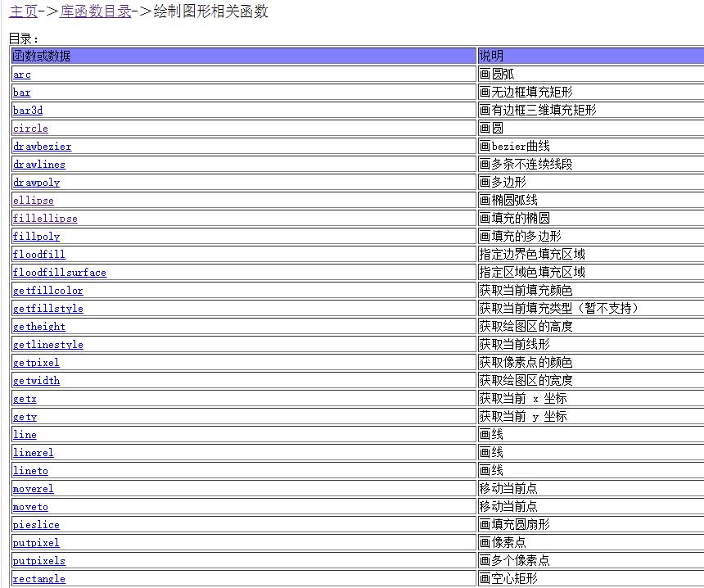Open the arc function link

click(x=22, y=75)
